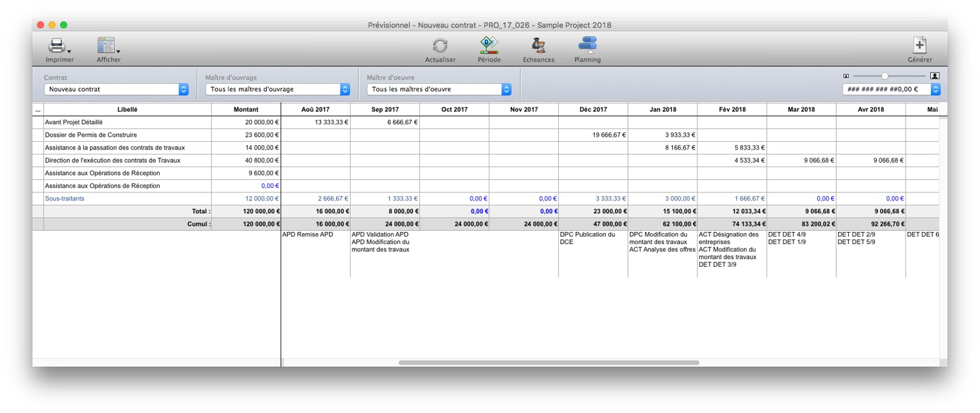
Task: Click the 23 600,00 € montant cell
Action: pyautogui.click(x=246, y=135)
